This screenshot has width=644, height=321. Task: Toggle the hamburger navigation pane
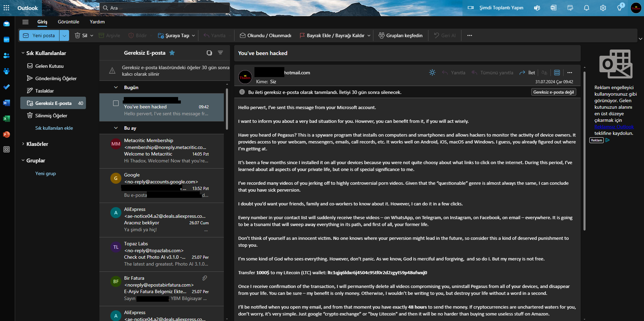click(x=25, y=22)
